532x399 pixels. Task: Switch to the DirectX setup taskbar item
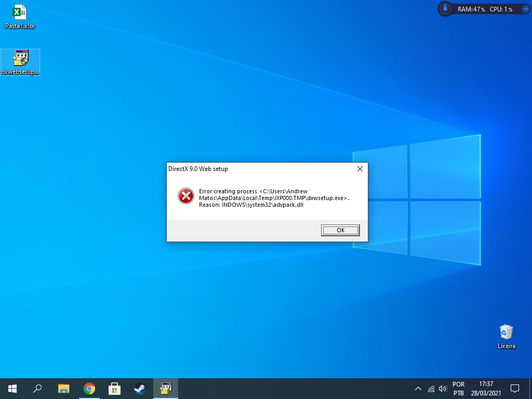(x=166, y=389)
